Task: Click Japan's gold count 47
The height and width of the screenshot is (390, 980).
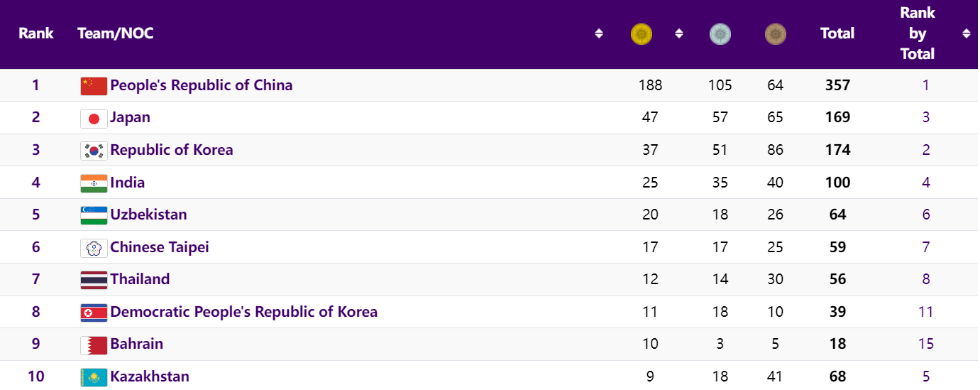Action: pyautogui.click(x=650, y=117)
